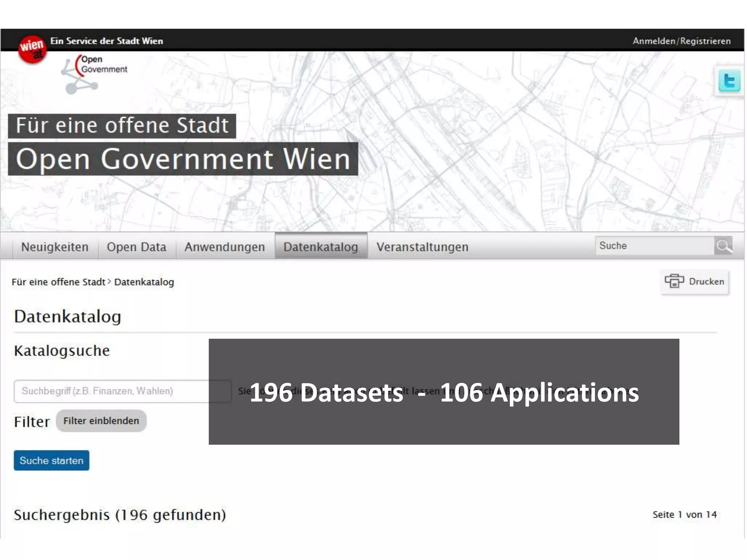The height and width of the screenshot is (560, 747).
Task: Start search with Suche starten
Action: (51, 460)
